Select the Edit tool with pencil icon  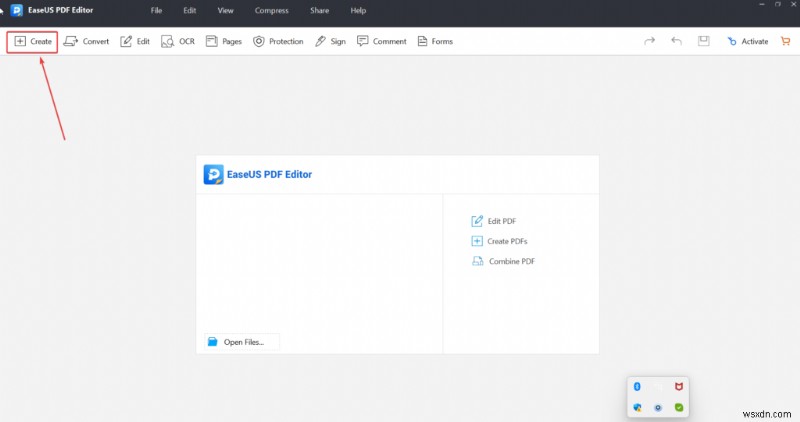(x=135, y=41)
